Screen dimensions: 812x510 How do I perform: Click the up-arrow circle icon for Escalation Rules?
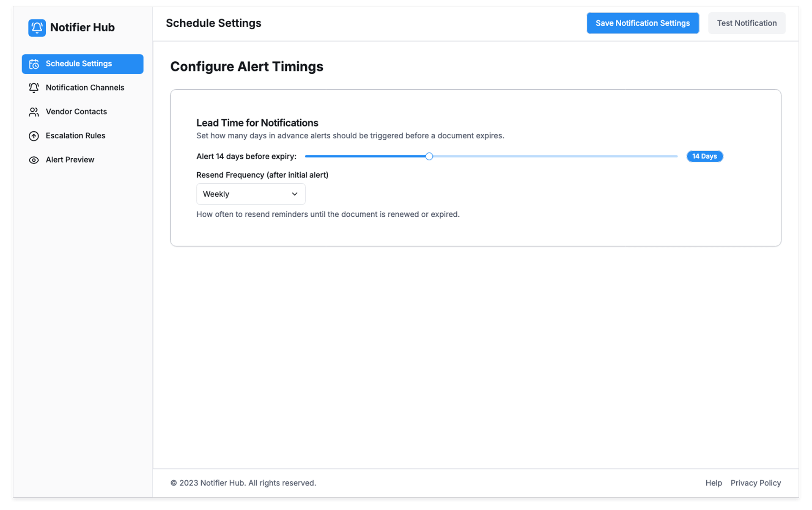pyautogui.click(x=34, y=136)
